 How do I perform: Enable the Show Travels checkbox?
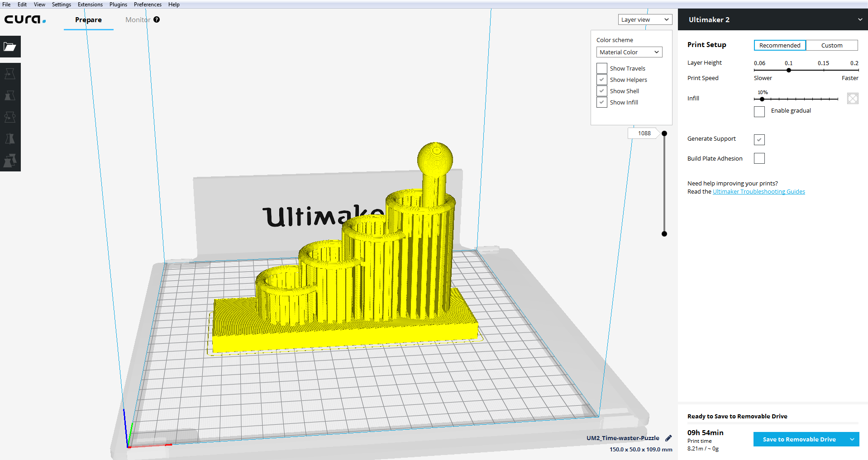click(x=601, y=68)
